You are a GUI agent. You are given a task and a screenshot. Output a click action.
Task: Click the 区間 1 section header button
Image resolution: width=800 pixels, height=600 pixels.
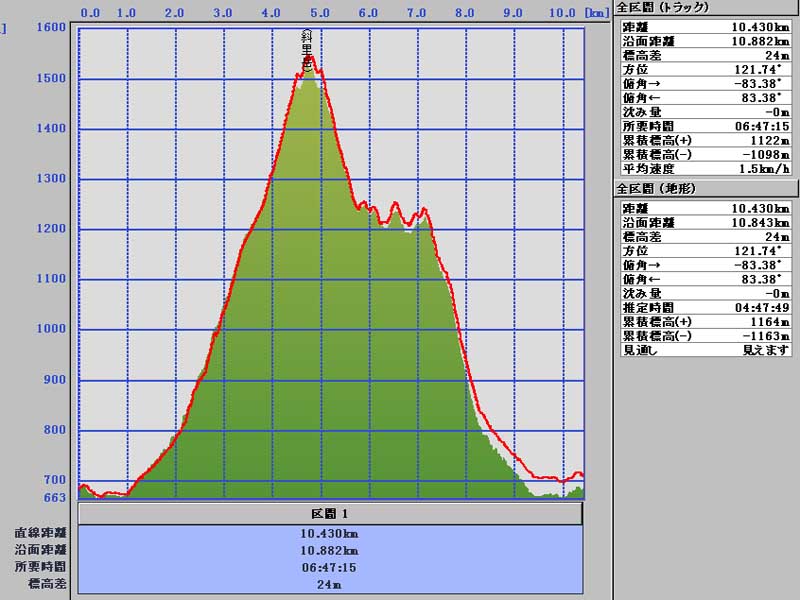click(x=329, y=513)
